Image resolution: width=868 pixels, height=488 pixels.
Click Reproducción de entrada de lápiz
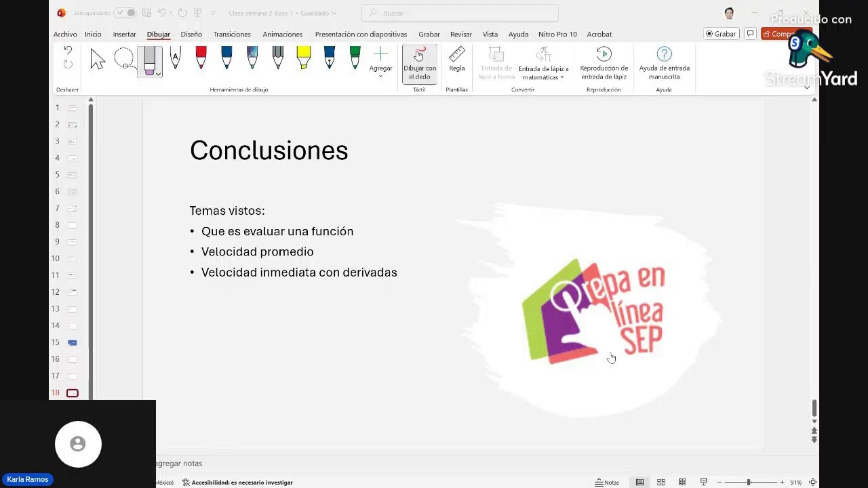pos(604,64)
